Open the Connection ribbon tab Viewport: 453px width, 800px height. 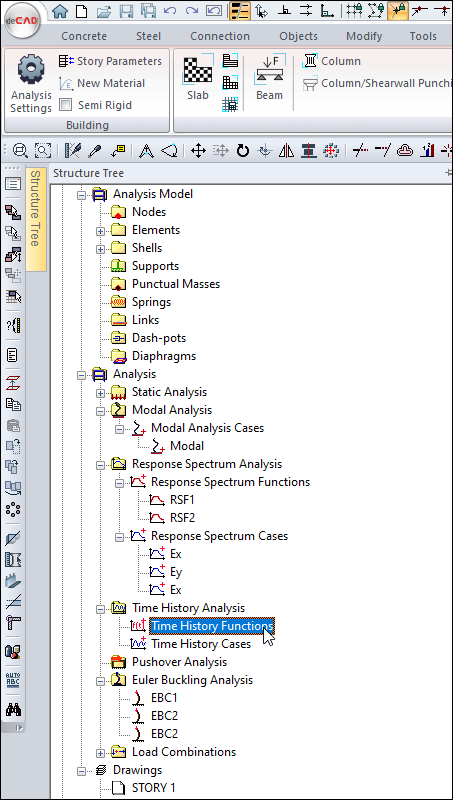point(220,36)
